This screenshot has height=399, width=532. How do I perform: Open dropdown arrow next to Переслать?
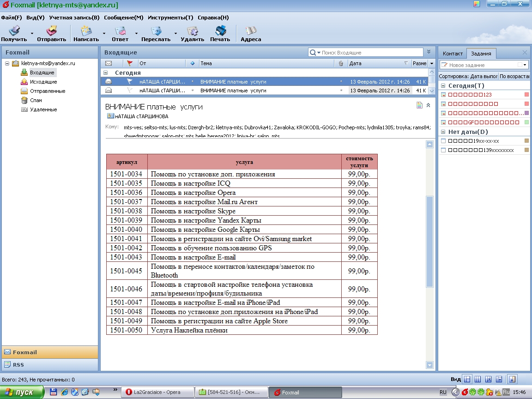[x=175, y=33]
